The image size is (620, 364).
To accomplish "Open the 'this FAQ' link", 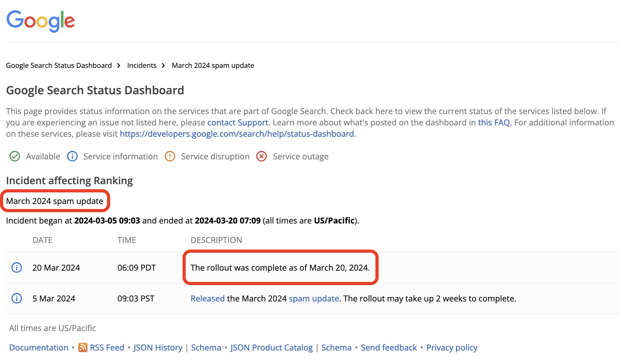I will coord(493,122).
